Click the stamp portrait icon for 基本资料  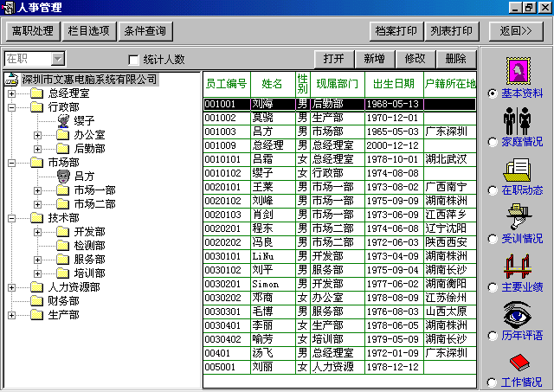pos(518,71)
